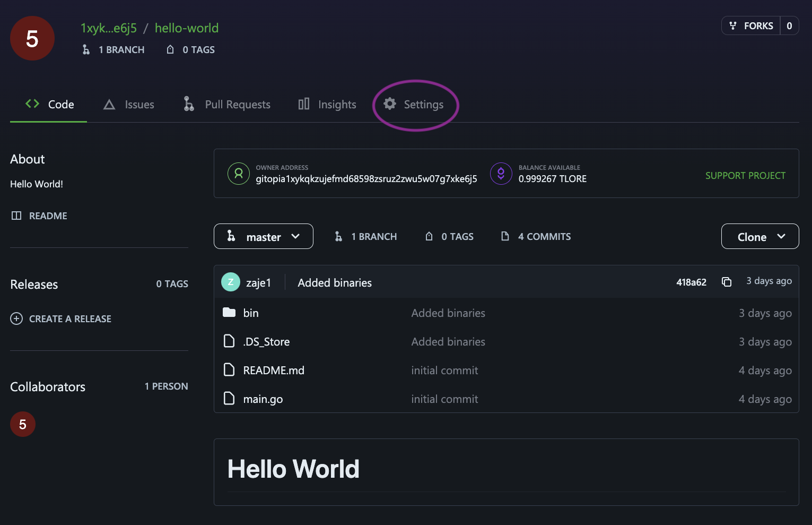Open the Code tab
The width and height of the screenshot is (812, 525).
tap(49, 104)
